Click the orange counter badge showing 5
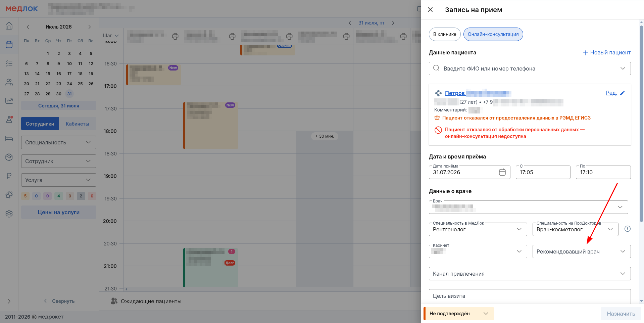The height and width of the screenshot is (323, 644). (x=25, y=196)
